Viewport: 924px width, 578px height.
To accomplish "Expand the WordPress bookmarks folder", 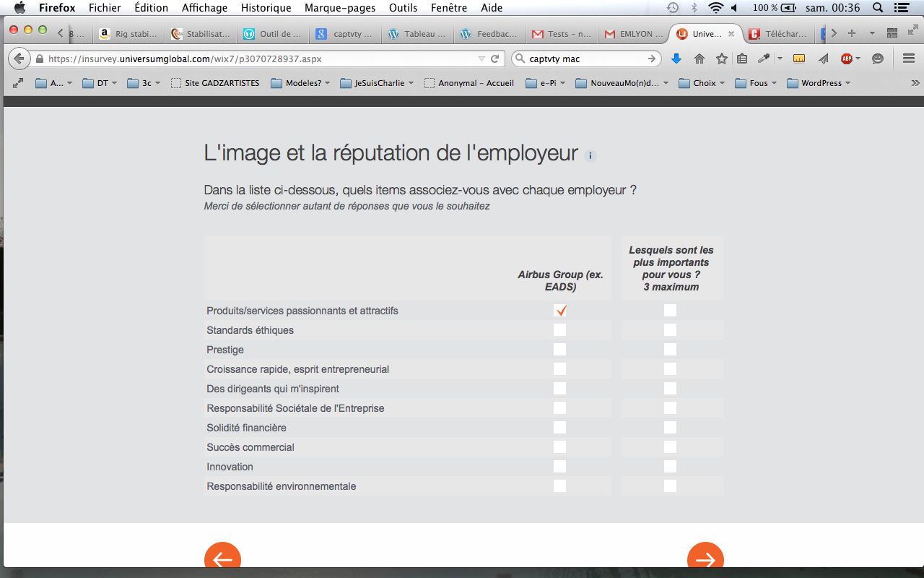I will pyautogui.click(x=819, y=83).
